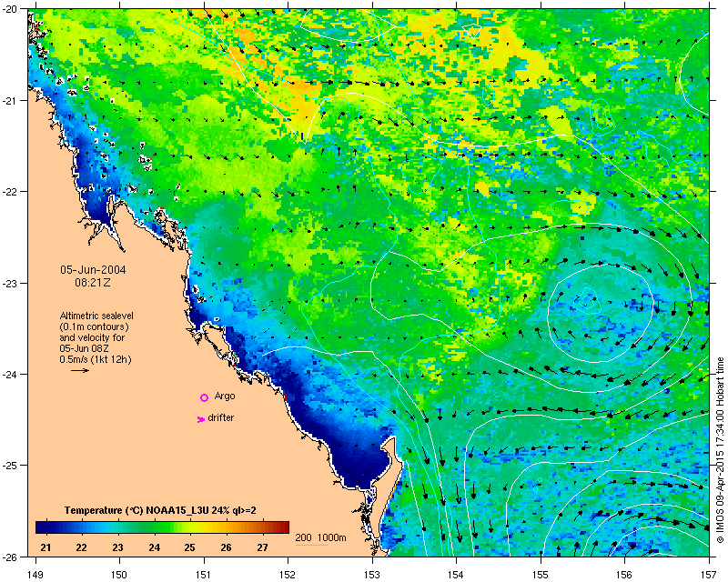The height and width of the screenshot is (582, 728).
Task: Click color bar value label 24
Action: [154, 547]
